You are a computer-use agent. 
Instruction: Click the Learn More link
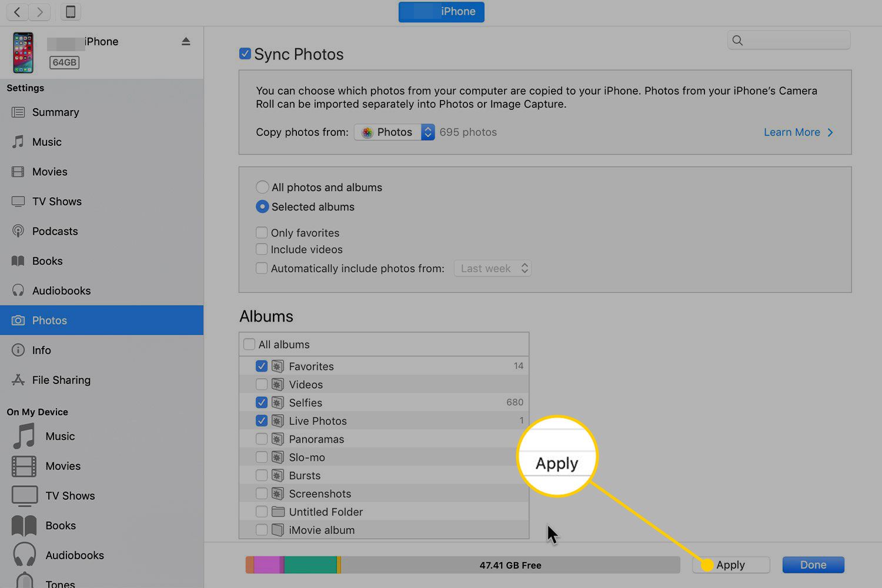pos(798,132)
